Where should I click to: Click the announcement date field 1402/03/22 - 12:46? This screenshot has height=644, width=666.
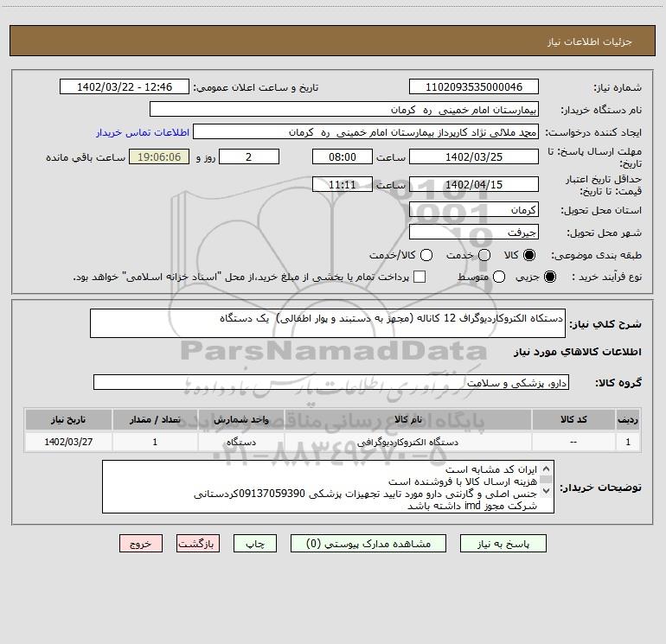[x=125, y=87]
